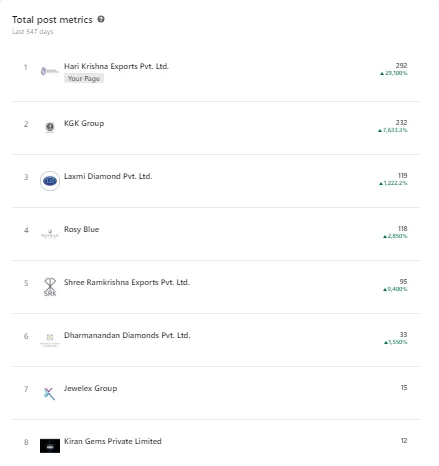Click Kiran Gems Private Limited name

(113, 441)
